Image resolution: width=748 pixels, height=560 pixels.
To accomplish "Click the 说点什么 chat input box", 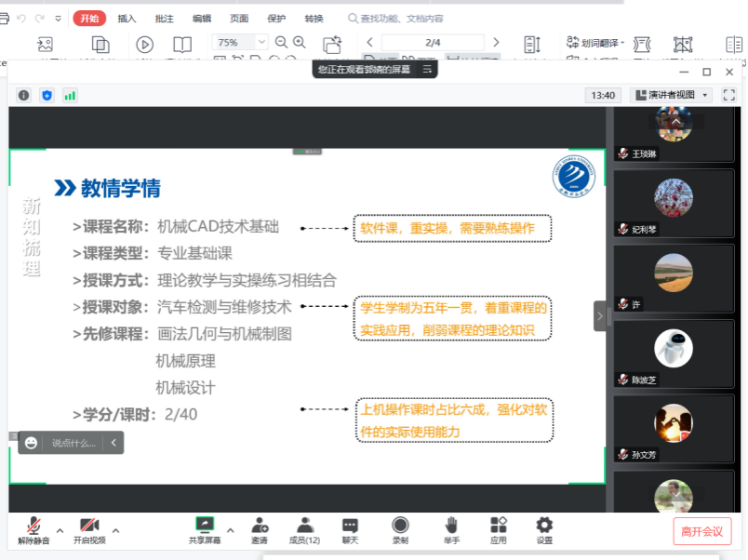I will (73, 443).
